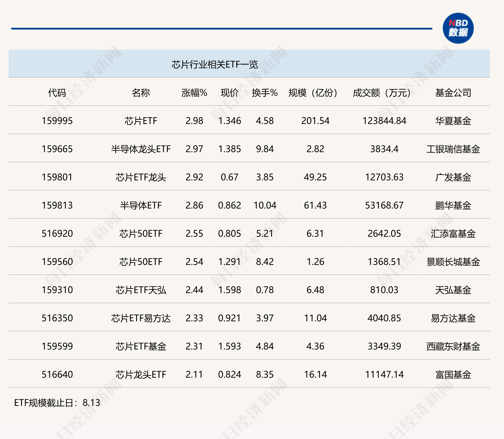Click the 富国基金 company cell
The image size is (504, 439).
tap(453, 374)
